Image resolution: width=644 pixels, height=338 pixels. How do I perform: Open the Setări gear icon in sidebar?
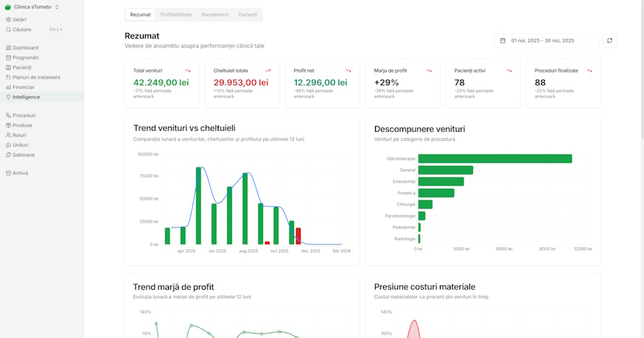(9, 19)
